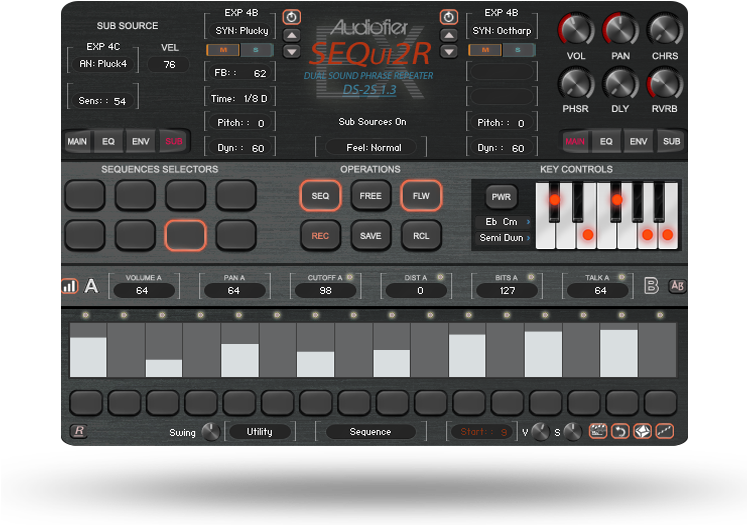Click the first step pad in the bottom row
The image size is (747, 525).
(x=86, y=403)
